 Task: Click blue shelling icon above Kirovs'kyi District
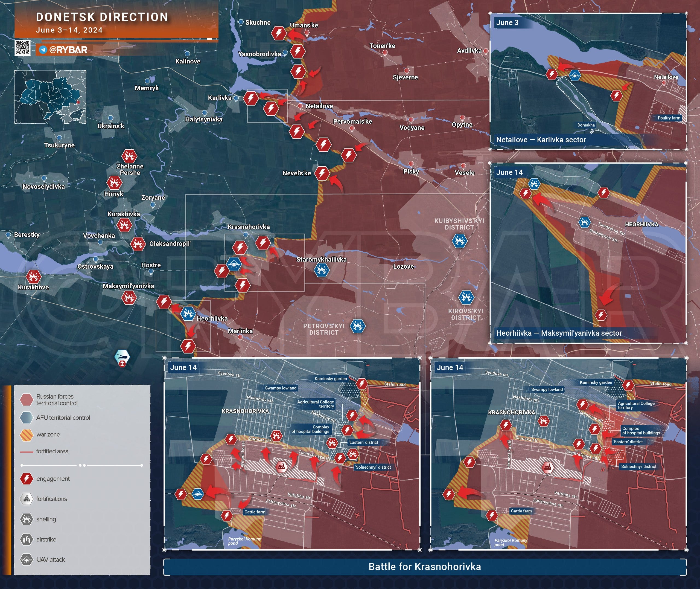(466, 297)
